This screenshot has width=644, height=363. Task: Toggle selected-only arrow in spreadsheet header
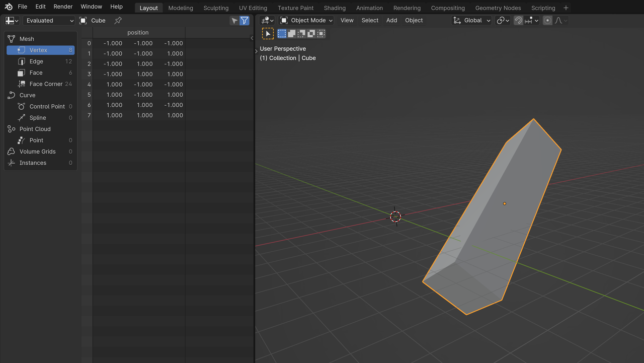(x=234, y=21)
